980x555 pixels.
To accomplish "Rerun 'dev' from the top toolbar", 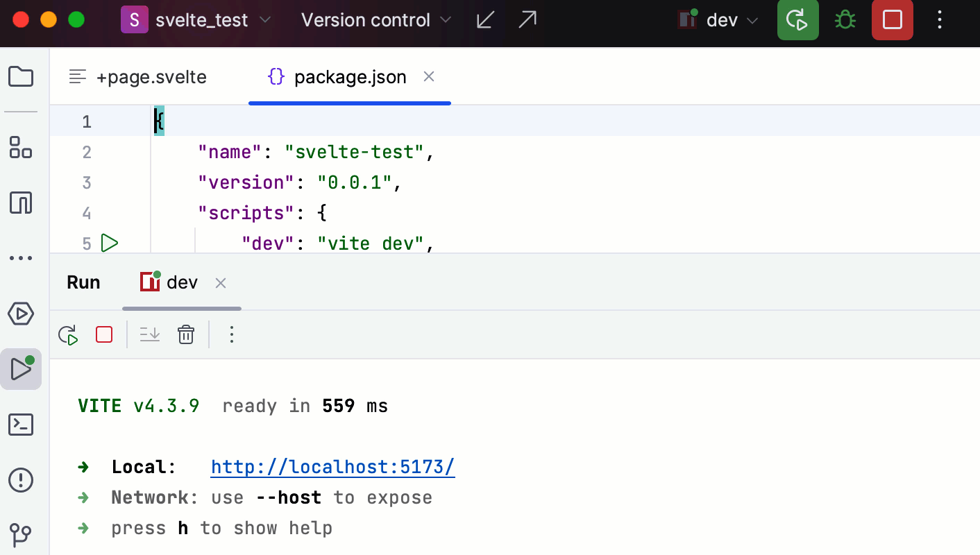I will (798, 20).
